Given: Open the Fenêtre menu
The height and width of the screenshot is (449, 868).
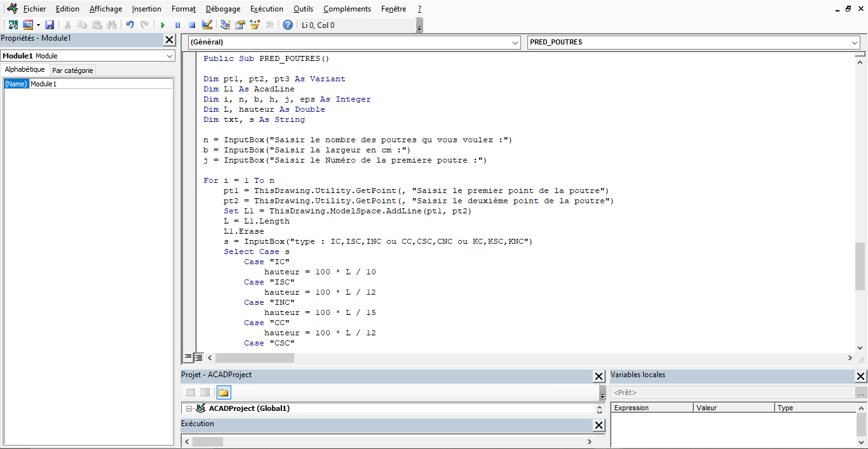Looking at the screenshot, I should pos(393,9).
